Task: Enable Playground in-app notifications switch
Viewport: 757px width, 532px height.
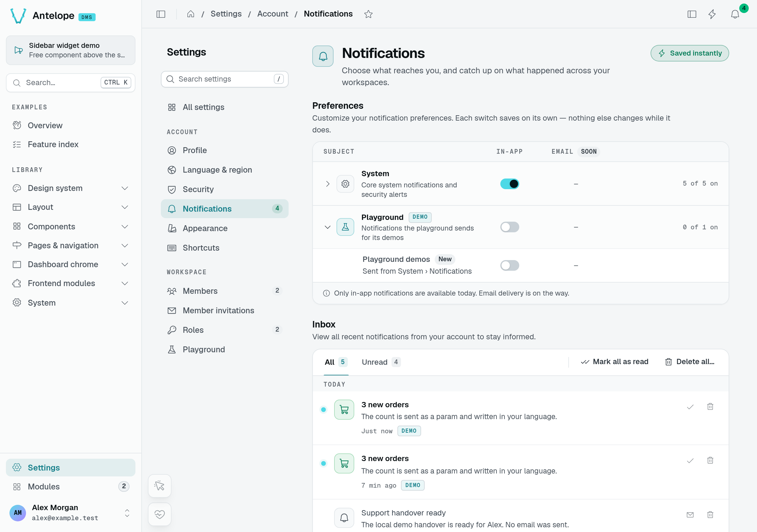Action: point(509,227)
